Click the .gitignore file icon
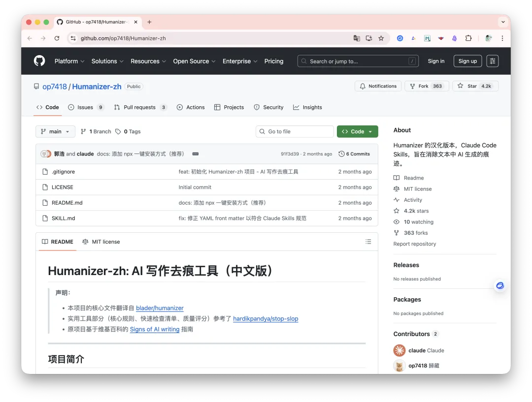The image size is (532, 402). point(45,172)
